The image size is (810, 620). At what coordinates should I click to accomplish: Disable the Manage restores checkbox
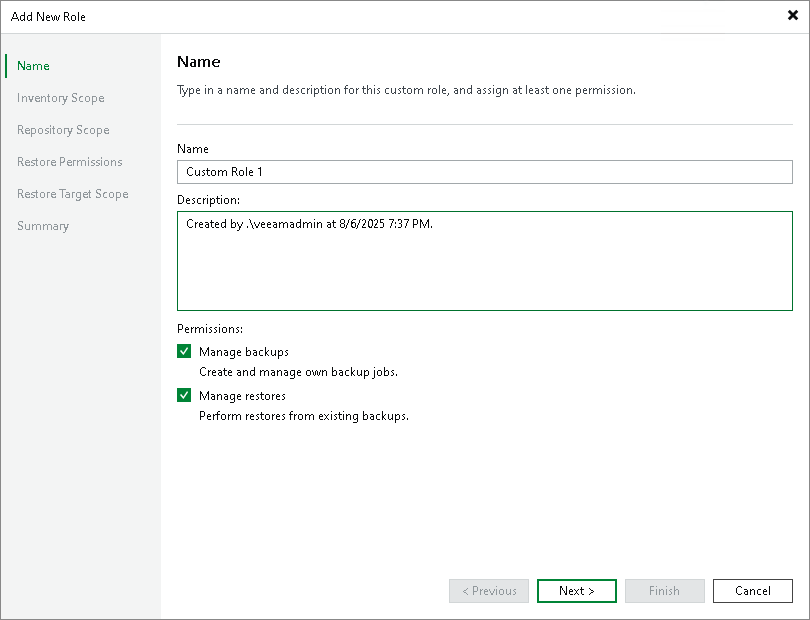(x=184, y=396)
